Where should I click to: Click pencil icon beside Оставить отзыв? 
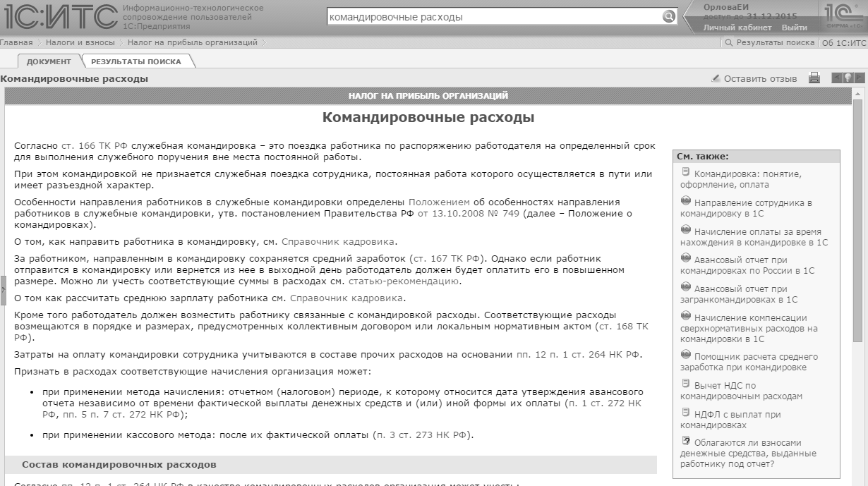(x=716, y=78)
